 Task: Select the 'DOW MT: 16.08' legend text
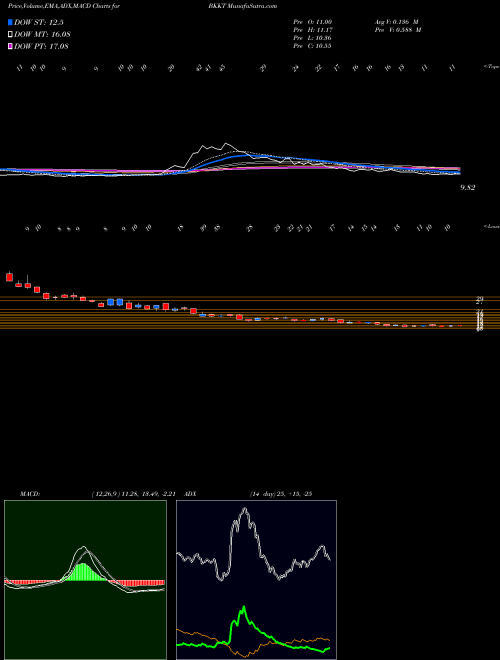[42, 35]
